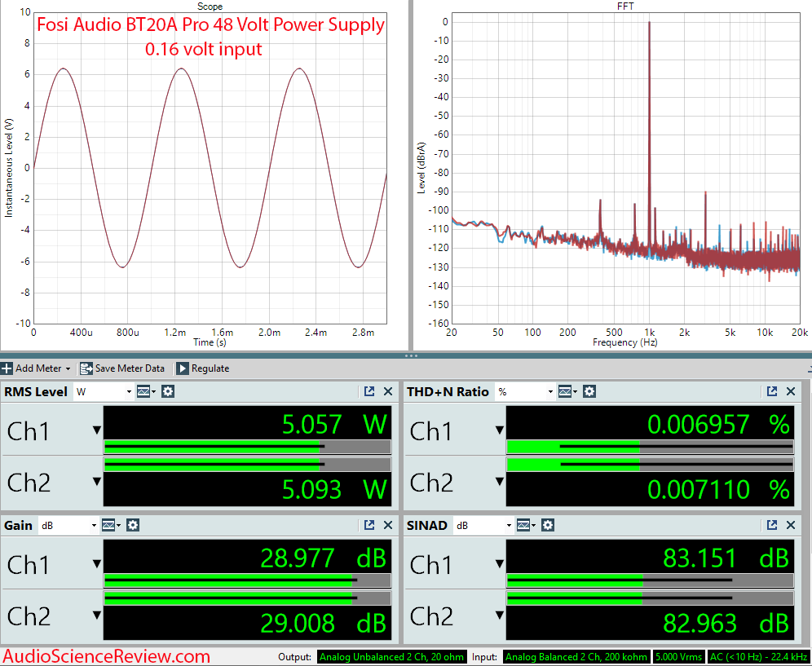Expand Ch2 arrow in Gain meter
This screenshot has width=812, height=666.
point(97,615)
